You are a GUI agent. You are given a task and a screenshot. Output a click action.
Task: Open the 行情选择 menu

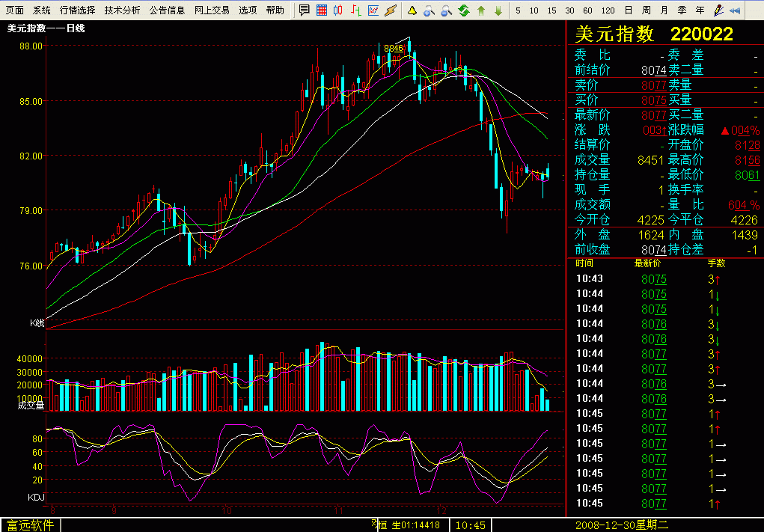[x=78, y=10]
